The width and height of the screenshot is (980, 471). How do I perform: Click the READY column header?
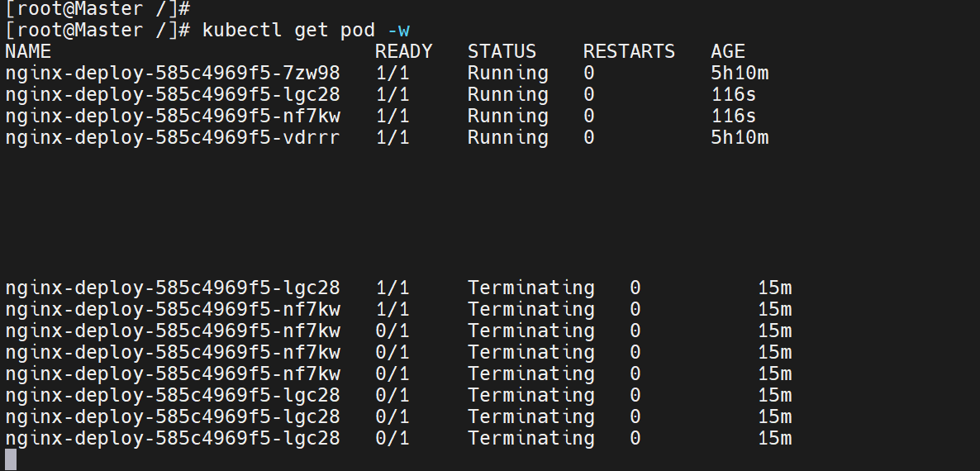403,51
